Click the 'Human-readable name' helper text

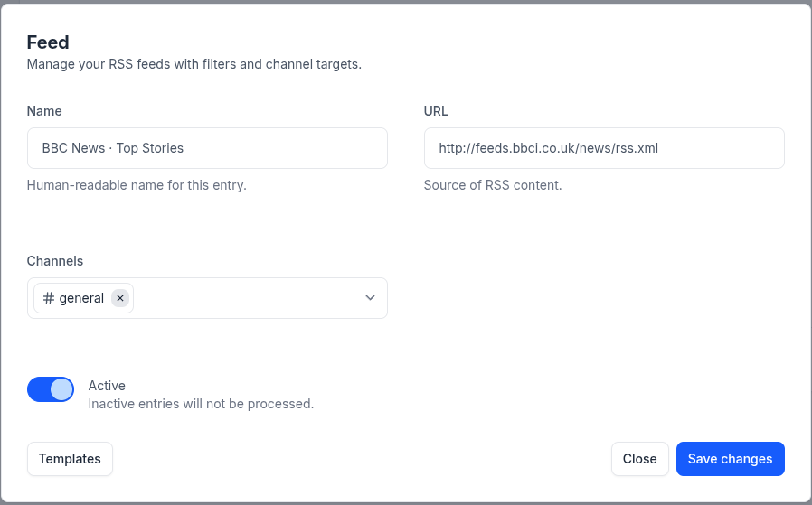137,185
